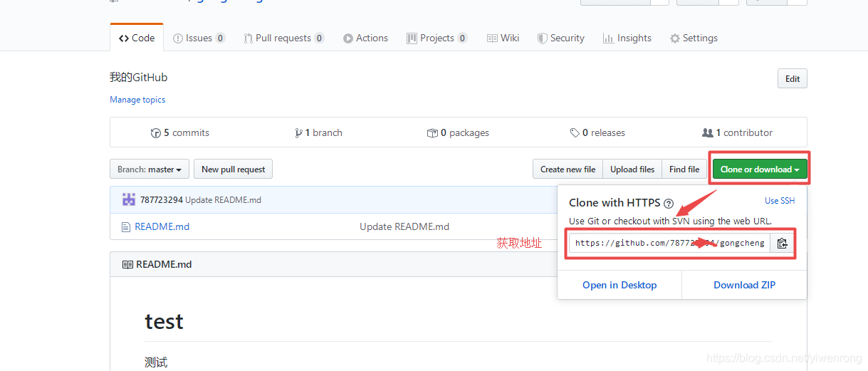This screenshot has width=868, height=371.
Task: Click the Find file button
Action: point(684,169)
